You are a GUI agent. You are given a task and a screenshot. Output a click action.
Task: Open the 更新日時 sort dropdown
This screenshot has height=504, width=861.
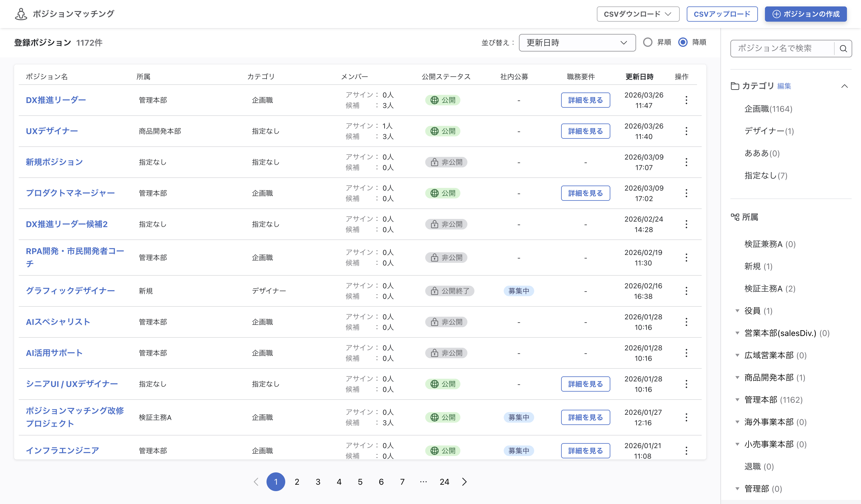tap(577, 43)
